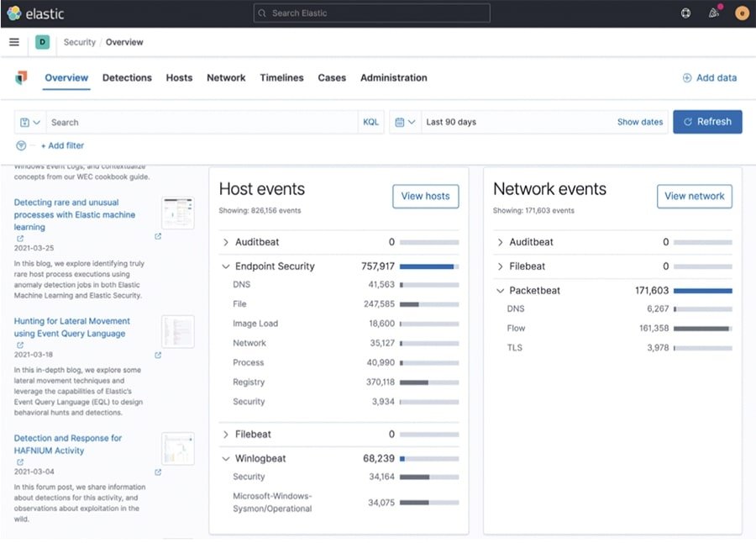Image resolution: width=756 pixels, height=543 pixels.
Task: Open the user avatar profile menu
Action: click(x=740, y=13)
